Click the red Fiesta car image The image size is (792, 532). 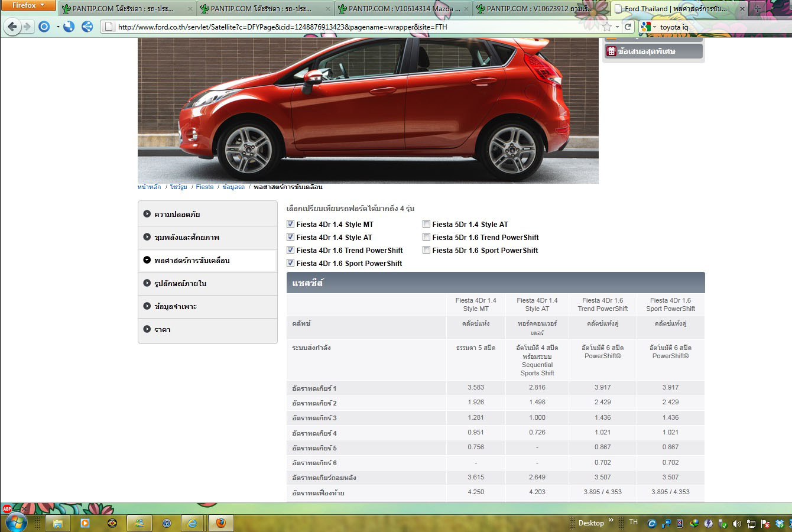(368, 111)
